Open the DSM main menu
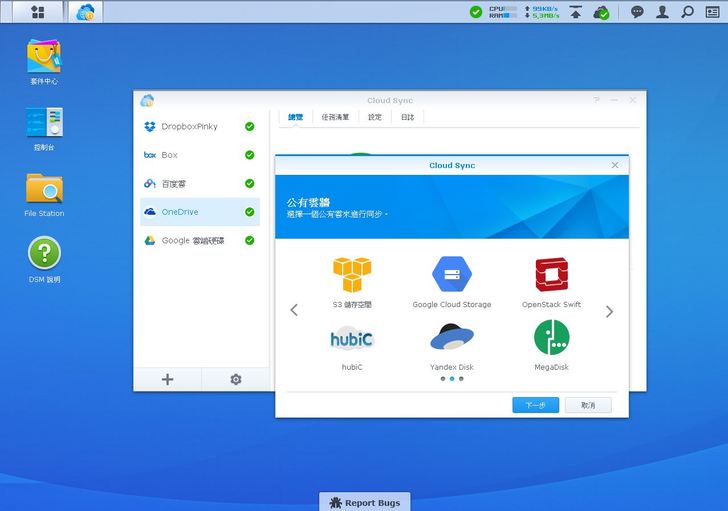 [x=37, y=12]
